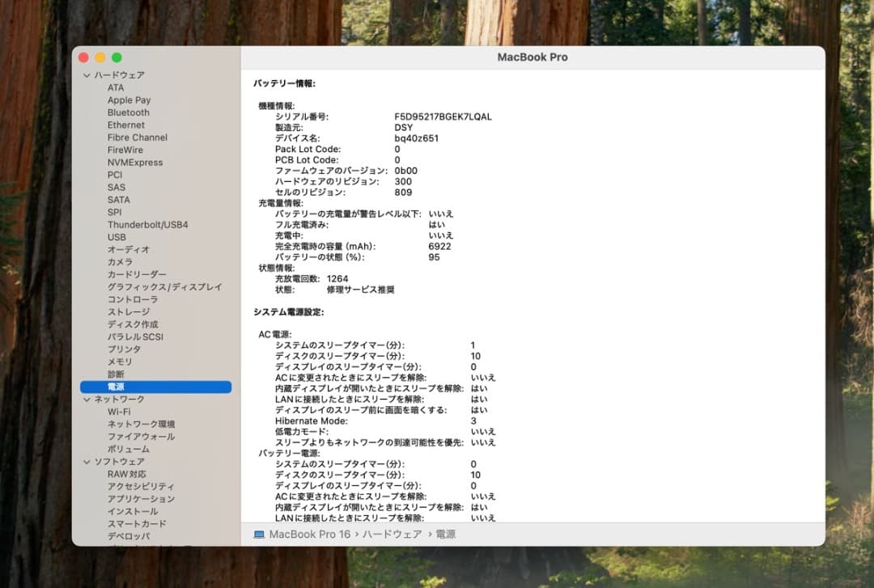The height and width of the screenshot is (588, 874).
Task: Open グラフィックス/ディスプレイ details
Action: tap(166, 286)
